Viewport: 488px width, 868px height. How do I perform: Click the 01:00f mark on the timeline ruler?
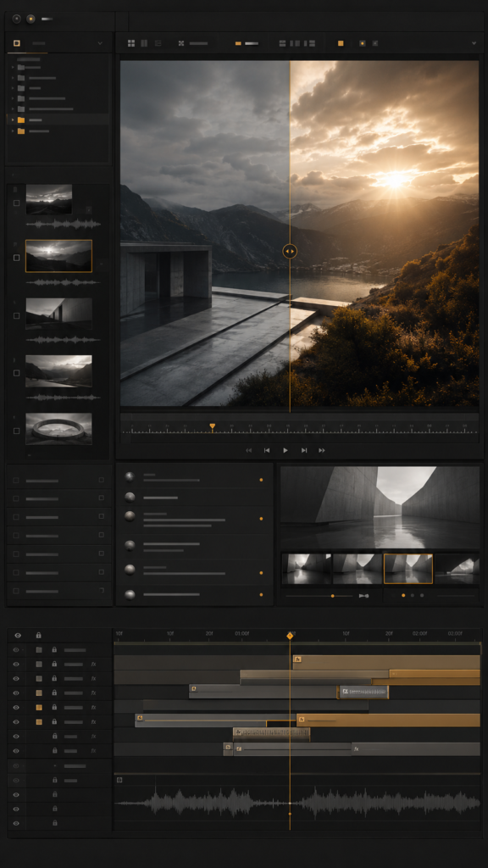241,633
